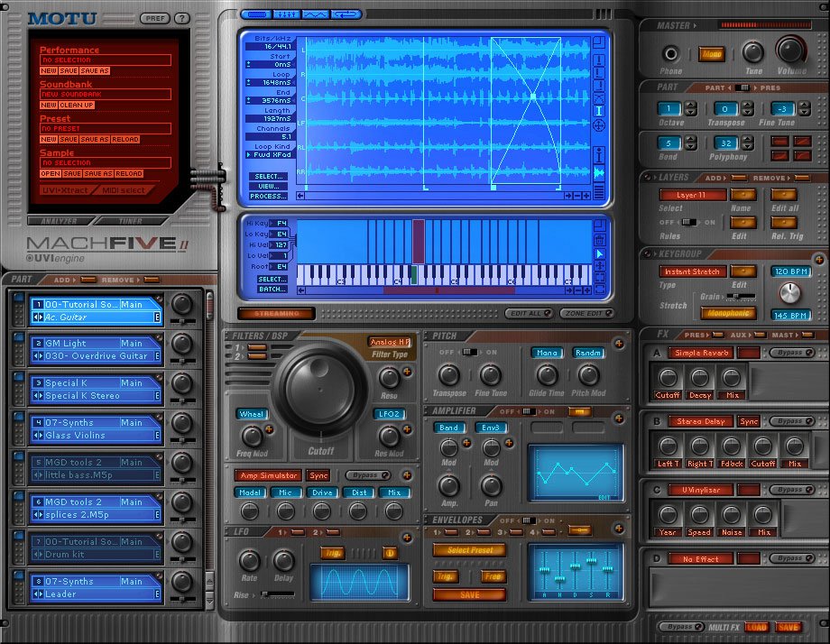Select the waveform view icon in top toolbar
This screenshot has width=830, height=644.
(x=254, y=14)
